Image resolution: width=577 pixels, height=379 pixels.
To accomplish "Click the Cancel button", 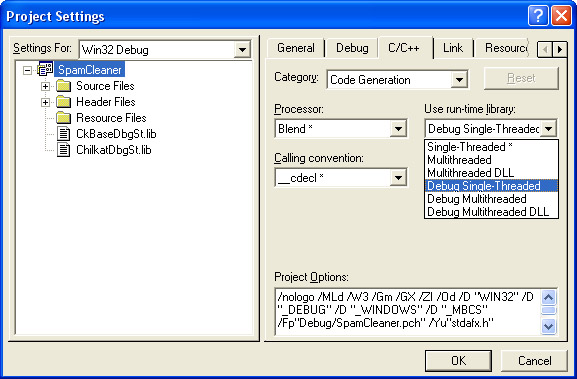I will click(x=534, y=361).
